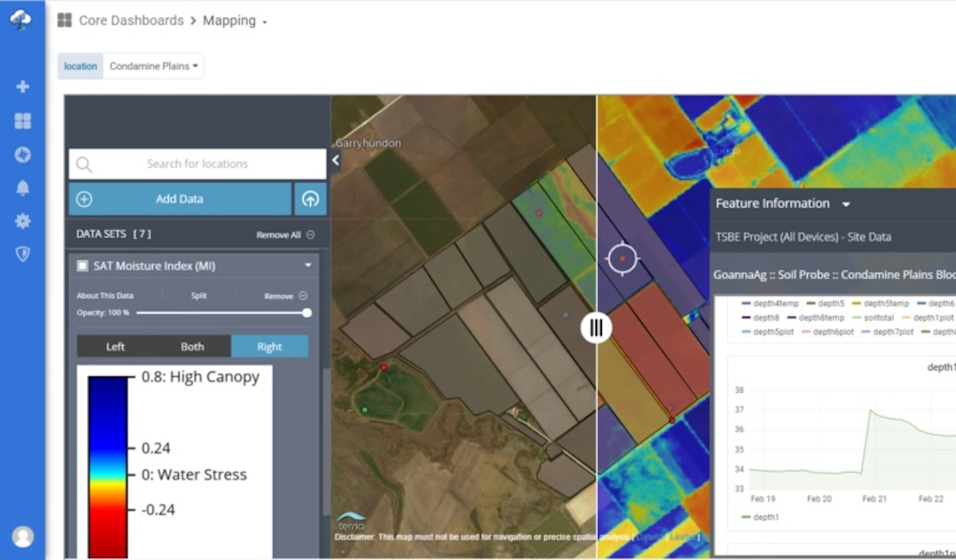Screen dimensions: 956x560
Task: Click the upload data icon button
Action: click(x=310, y=199)
